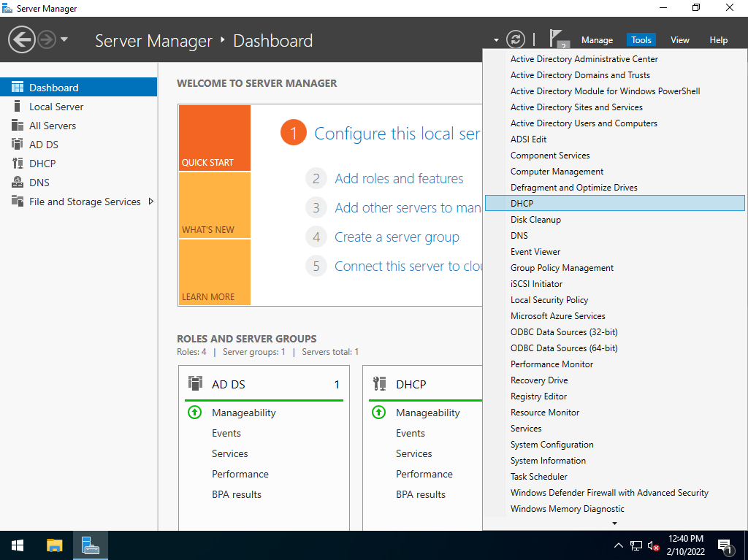The height and width of the screenshot is (560, 748).
Task: Click DHCP Manageability status icon
Action: tap(379, 412)
